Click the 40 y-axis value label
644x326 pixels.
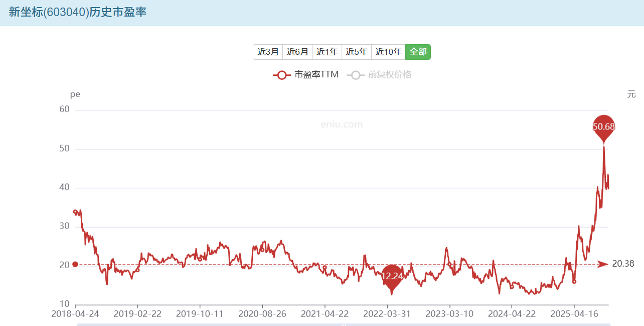click(64, 187)
